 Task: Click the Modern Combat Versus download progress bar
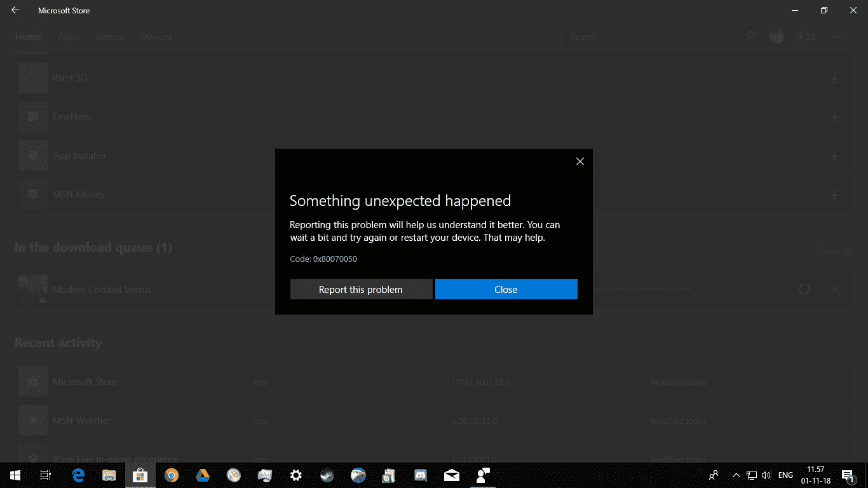pos(641,289)
